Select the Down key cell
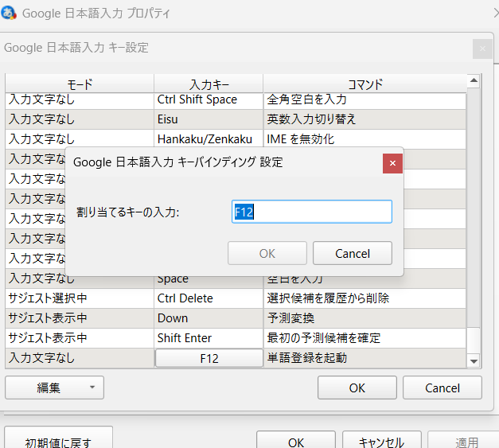This screenshot has height=448, width=499. [x=209, y=318]
